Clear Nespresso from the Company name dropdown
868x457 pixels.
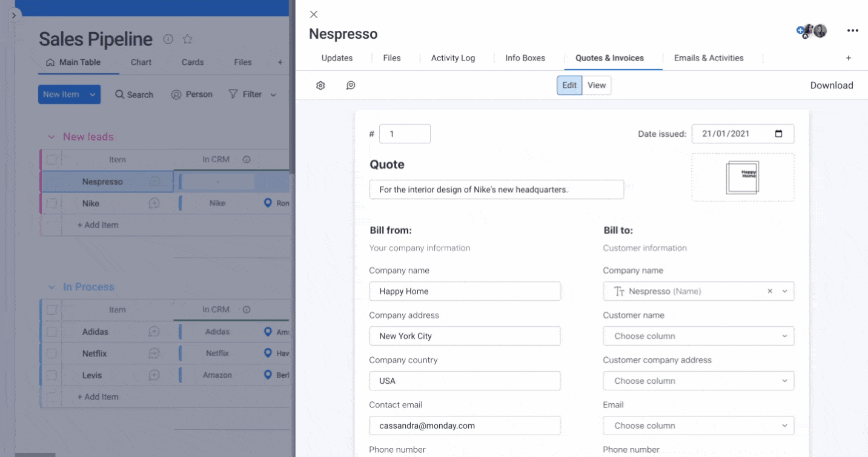[x=770, y=291]
